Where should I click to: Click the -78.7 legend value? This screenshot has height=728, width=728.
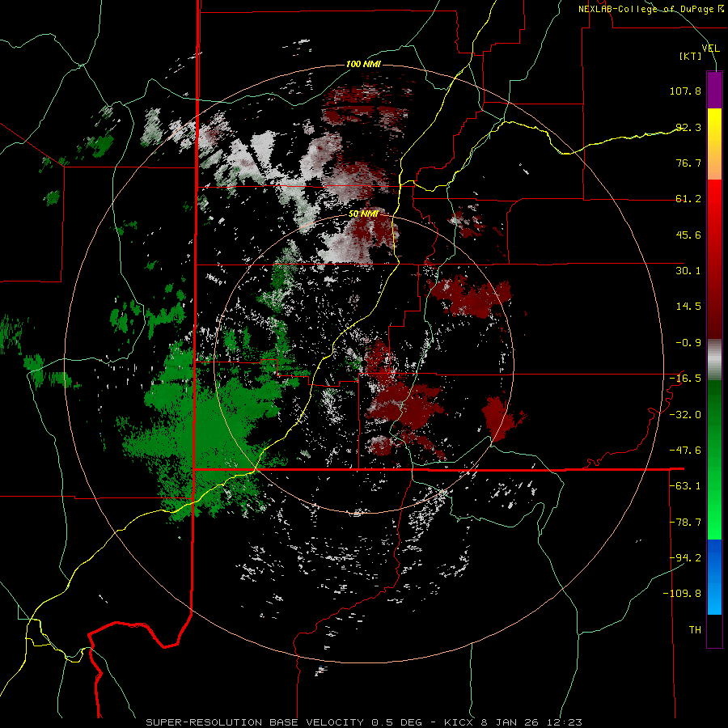click(x=685, y=523)
